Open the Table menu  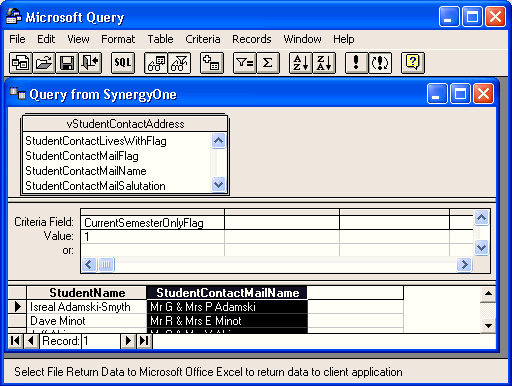pos(161,39)
